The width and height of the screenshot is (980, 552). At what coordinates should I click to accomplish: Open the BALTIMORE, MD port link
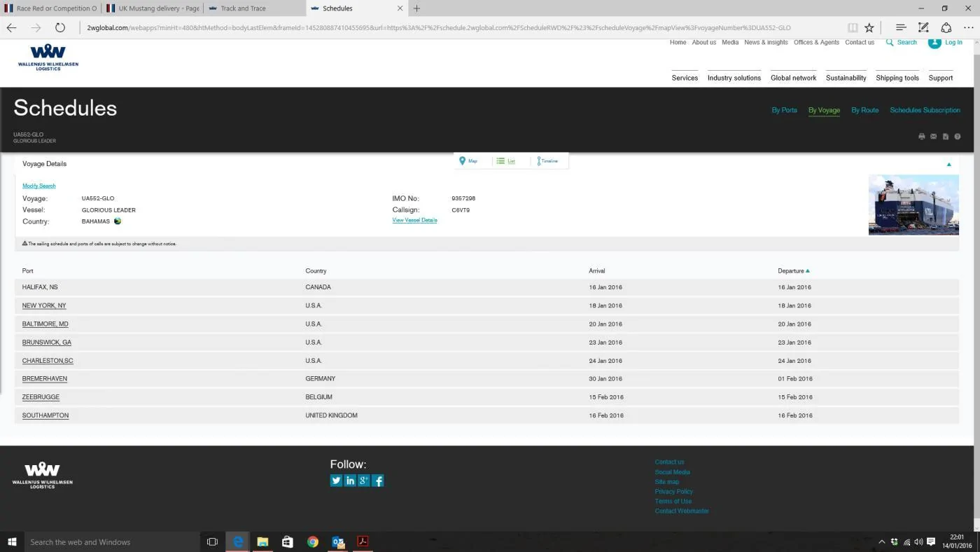tap(45, 324)
